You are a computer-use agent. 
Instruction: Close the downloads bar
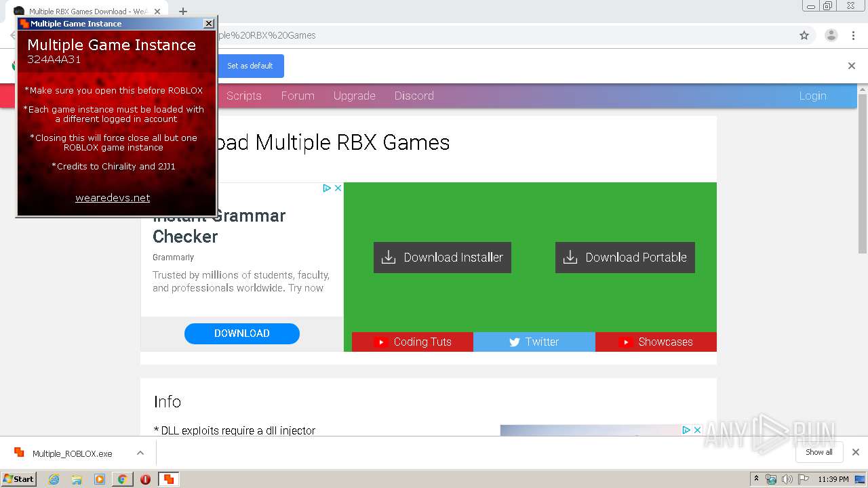pos(856,452)
